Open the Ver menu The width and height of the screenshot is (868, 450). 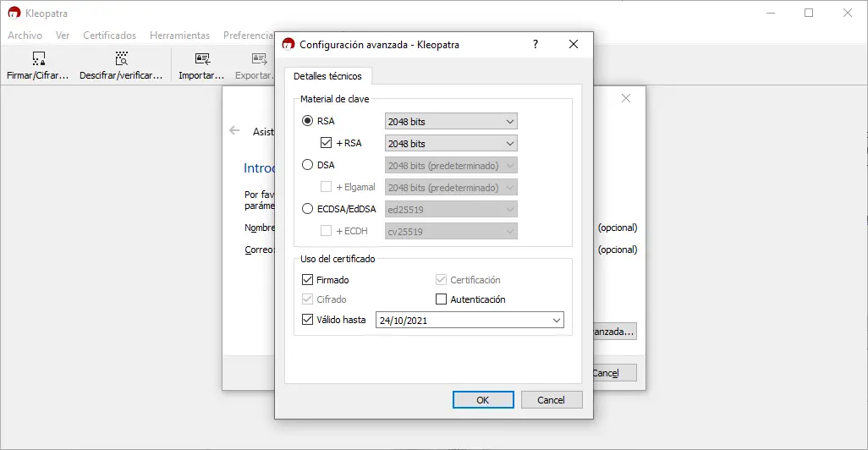pos(63,36)
